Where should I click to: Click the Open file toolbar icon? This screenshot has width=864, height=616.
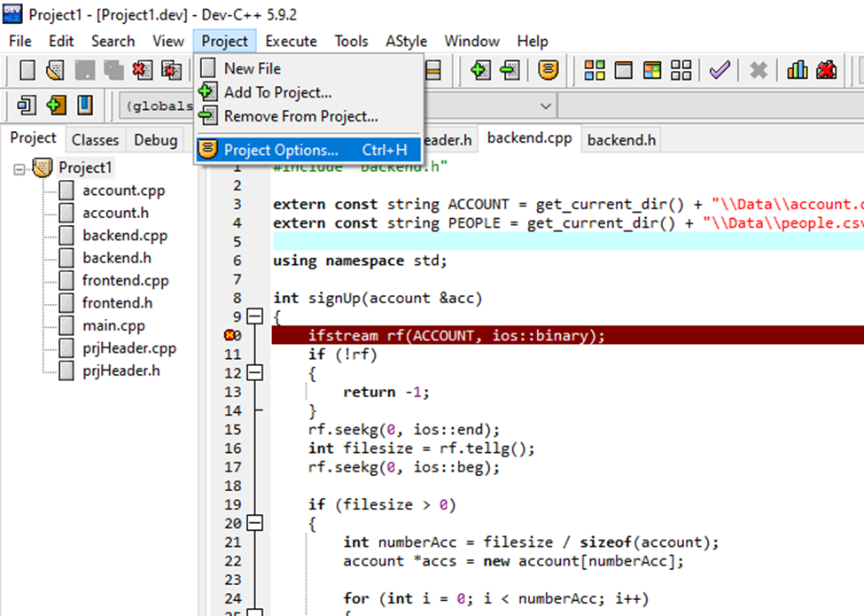[x=56, y=71]
